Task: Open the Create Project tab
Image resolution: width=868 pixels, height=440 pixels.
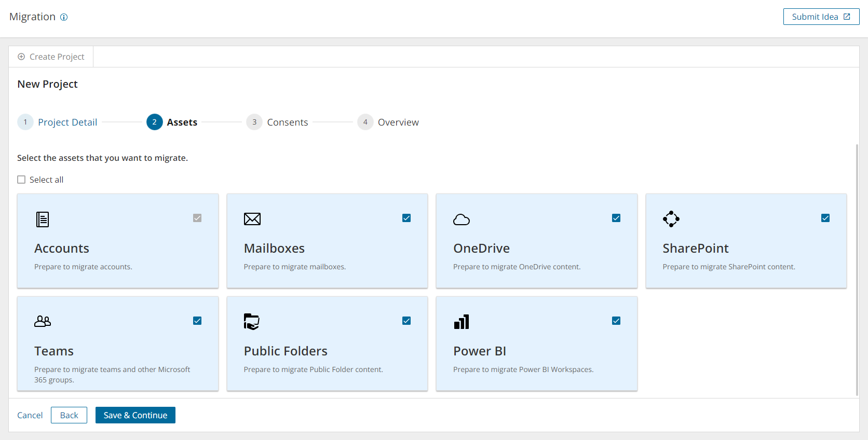Action: pos(51,57)
